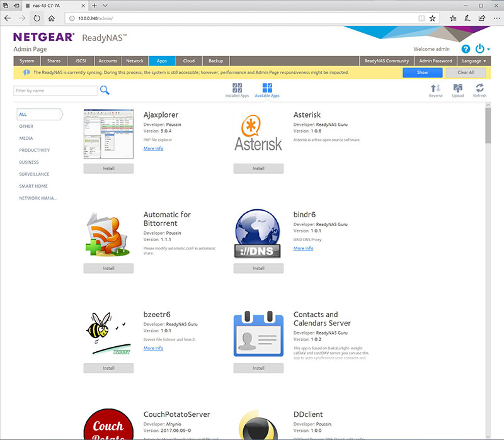Show Installed Apps view
This screenshot has width=504, height=440.
pos(238,90)
